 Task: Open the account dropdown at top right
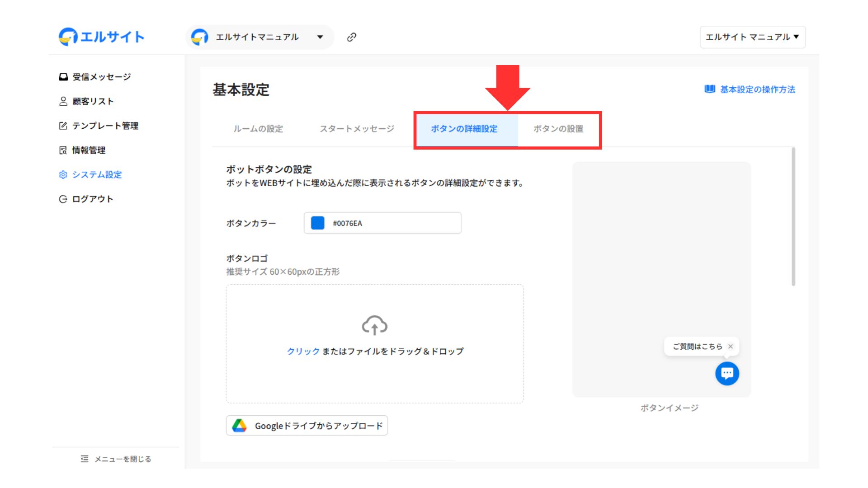click(752, 37)
